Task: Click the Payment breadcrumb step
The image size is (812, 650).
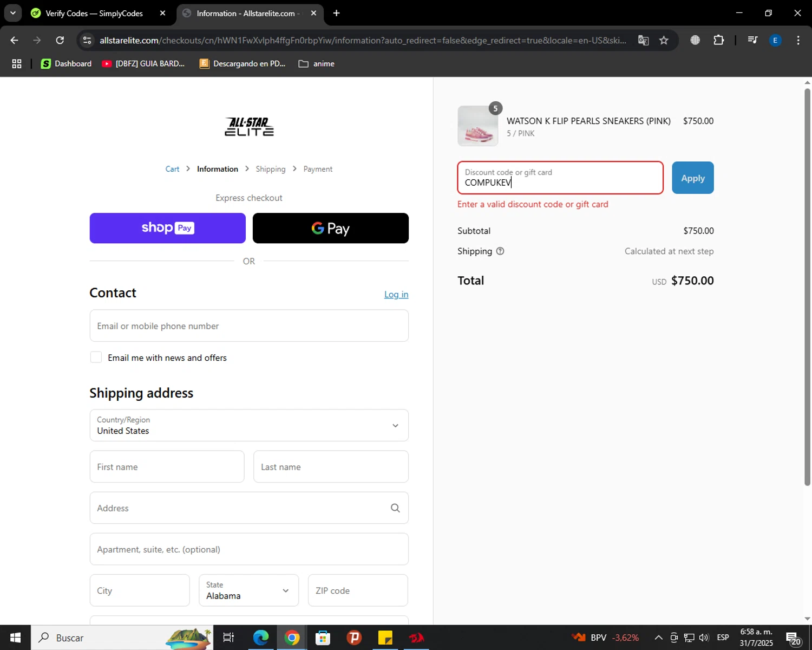Action: [318, 169]
